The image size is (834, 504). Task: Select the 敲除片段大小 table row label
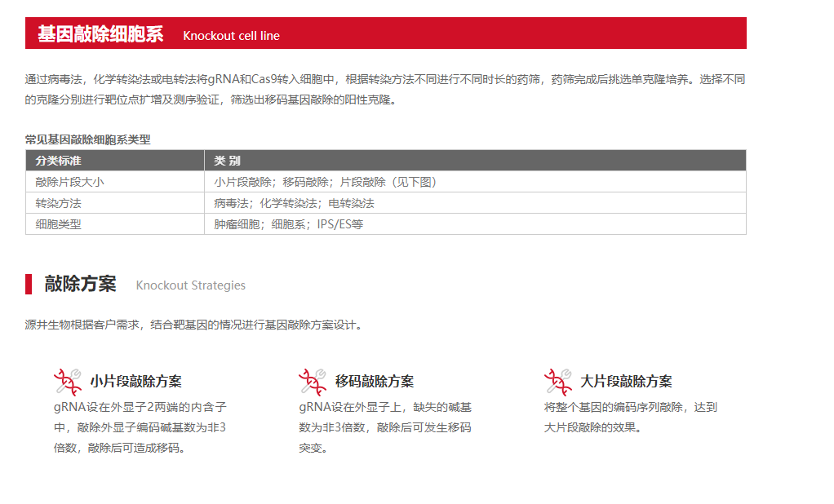(69, 182)
